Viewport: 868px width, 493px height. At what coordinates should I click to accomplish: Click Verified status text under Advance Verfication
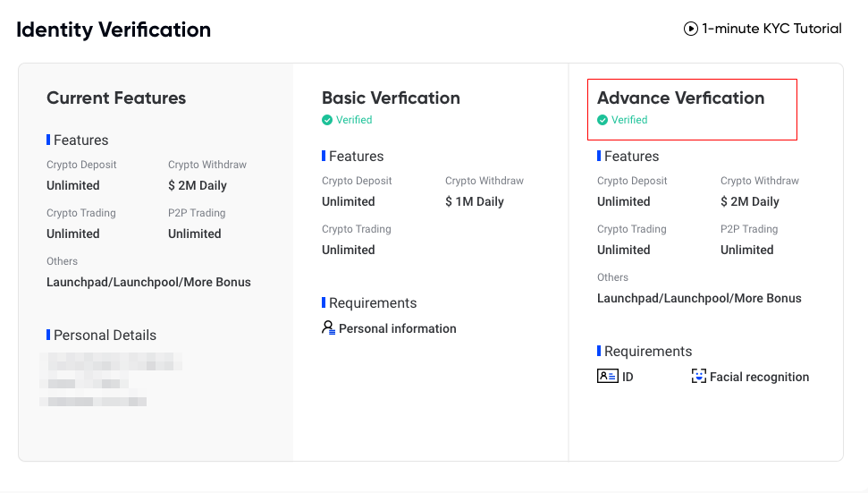[x=629, y=120]
